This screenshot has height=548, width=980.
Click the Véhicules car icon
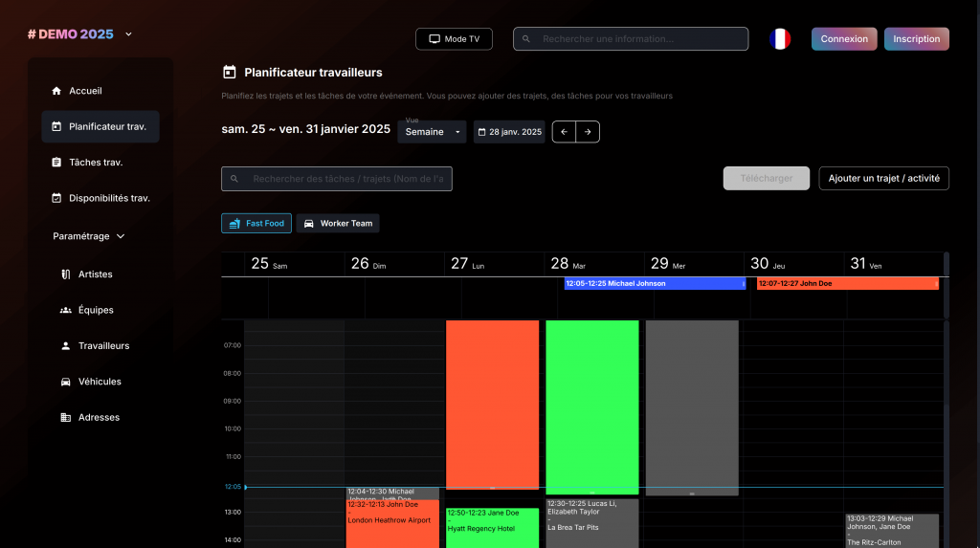[x=66, y=382]
